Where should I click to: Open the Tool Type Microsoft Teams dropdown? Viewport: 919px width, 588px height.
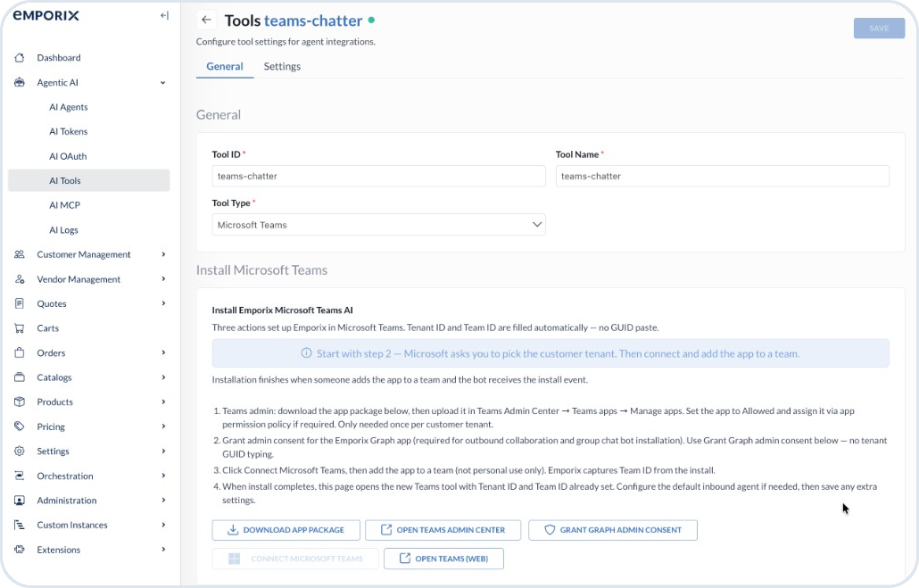378,225
